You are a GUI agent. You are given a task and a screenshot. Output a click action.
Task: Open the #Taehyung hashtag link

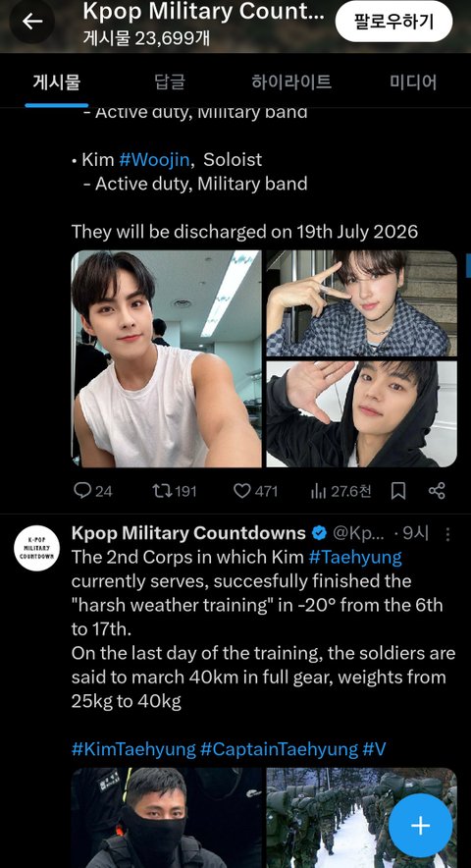(x=355, y=558)
